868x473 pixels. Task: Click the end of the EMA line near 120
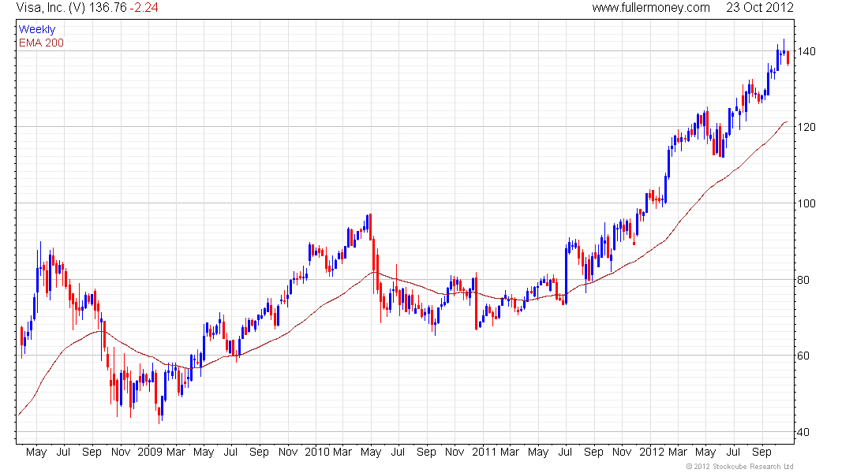pos(786,121)
